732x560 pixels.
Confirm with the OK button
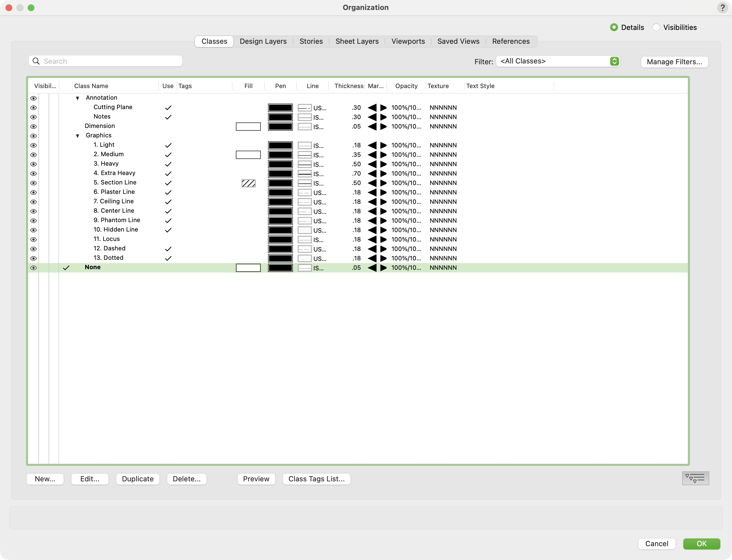tap(701, 544)
